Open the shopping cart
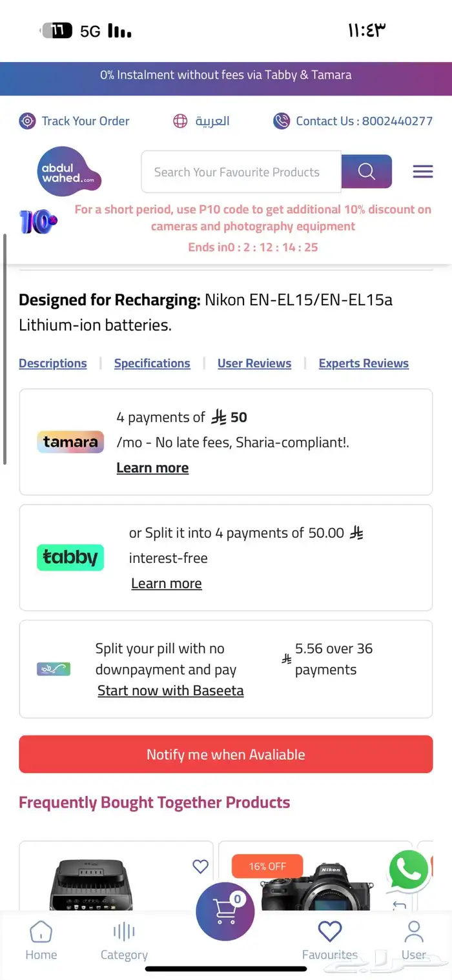452x980 pixels. point(225,911)
